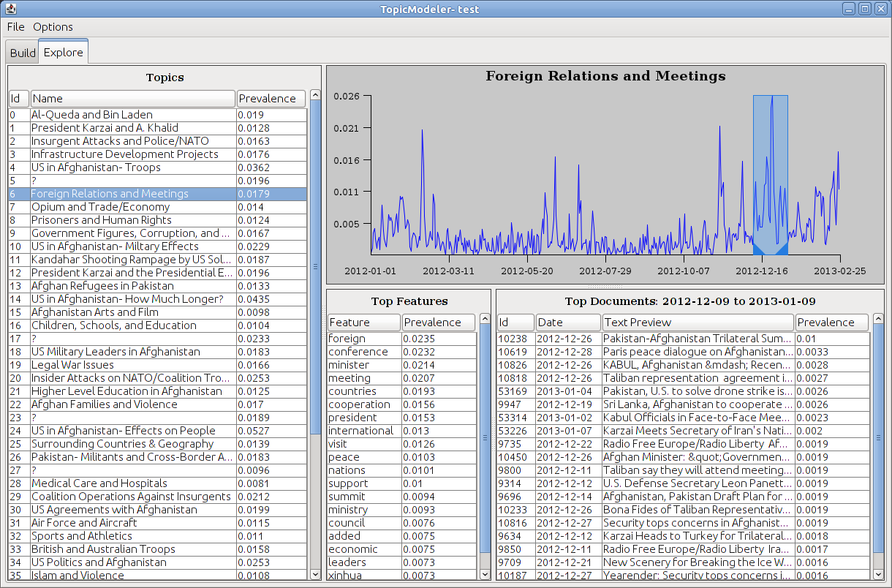Click the Top Documents scroll-up arrow
The height and width of the screenshot is (588, 892).
tap(878, 318)
